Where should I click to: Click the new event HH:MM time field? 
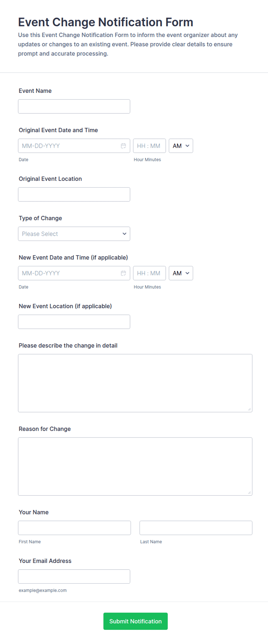(149, 273)
